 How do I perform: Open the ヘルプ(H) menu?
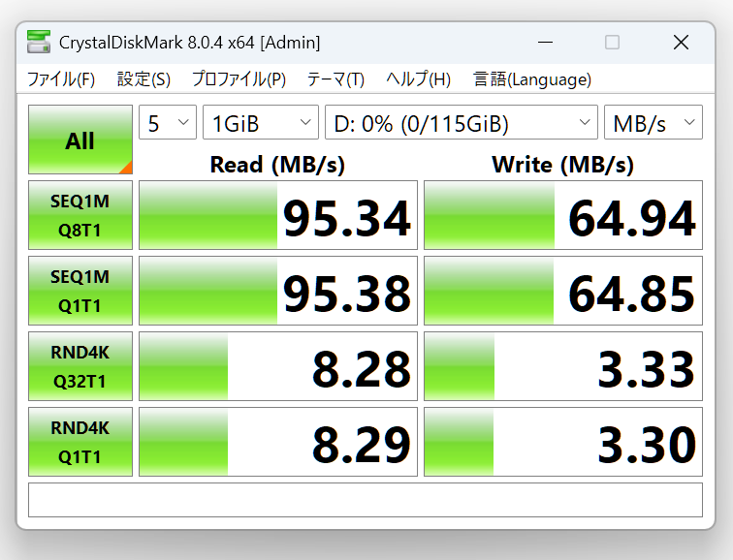pyautogui.click(x=419, y=78)
